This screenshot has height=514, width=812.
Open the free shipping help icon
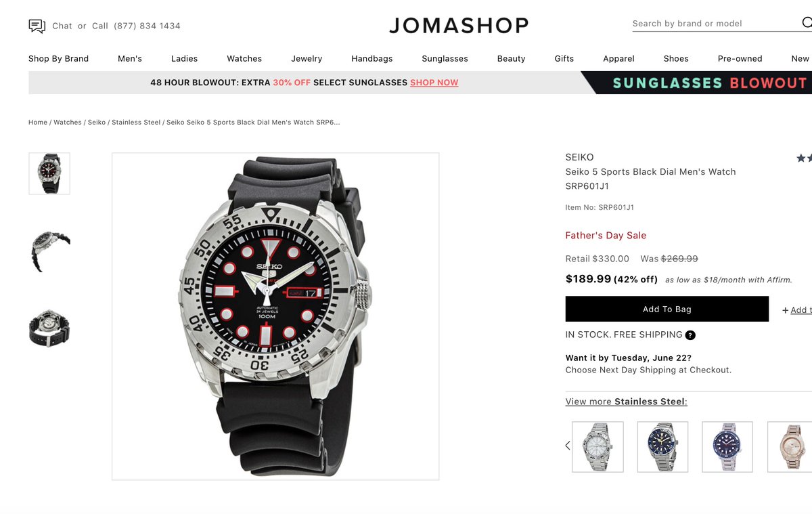pyautogui.click(x=690, y=335)
